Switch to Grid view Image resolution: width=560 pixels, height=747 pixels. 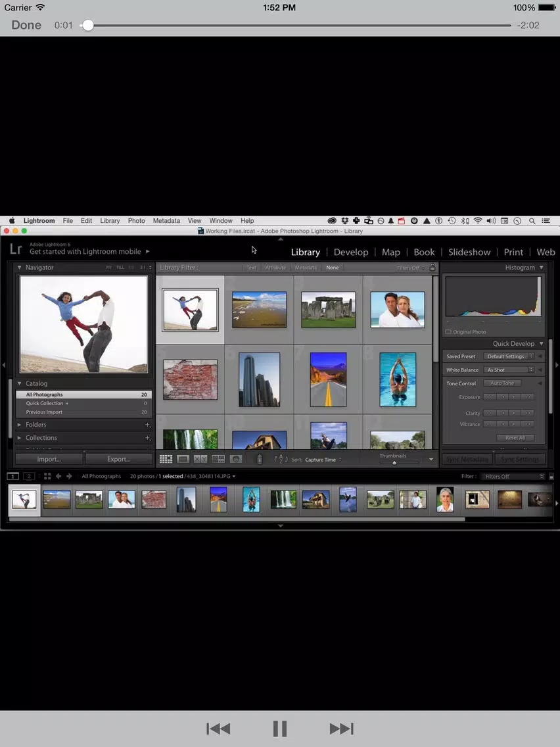(x=166, y=459)
